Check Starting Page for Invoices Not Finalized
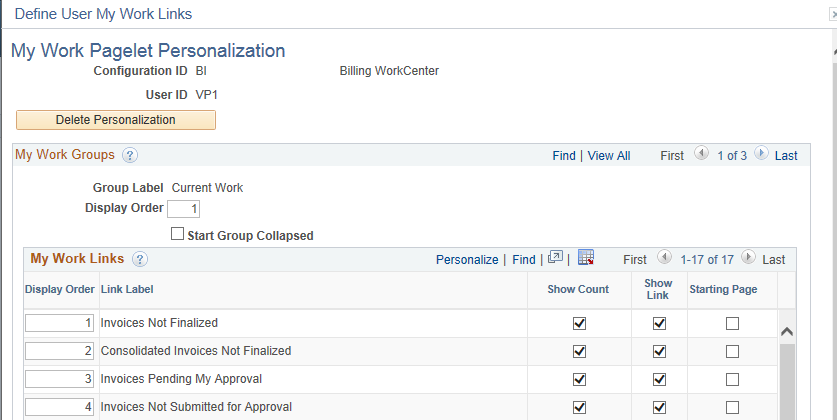 732,323
